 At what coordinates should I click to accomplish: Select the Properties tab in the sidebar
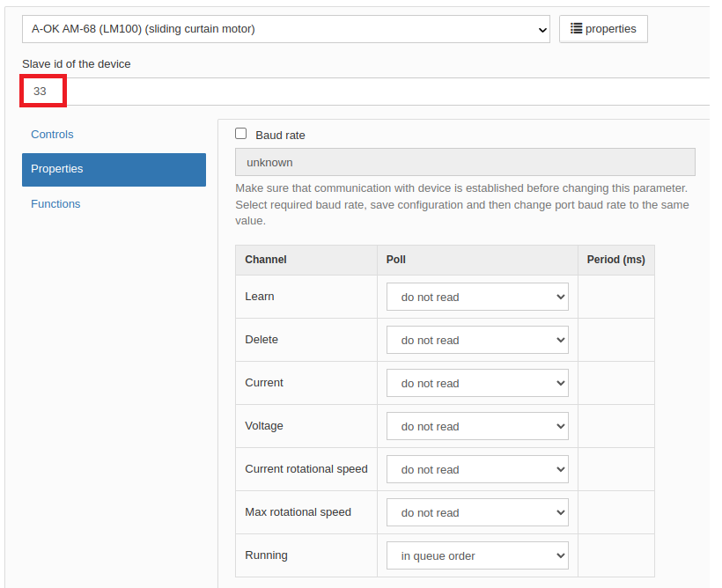coord(114,169)
